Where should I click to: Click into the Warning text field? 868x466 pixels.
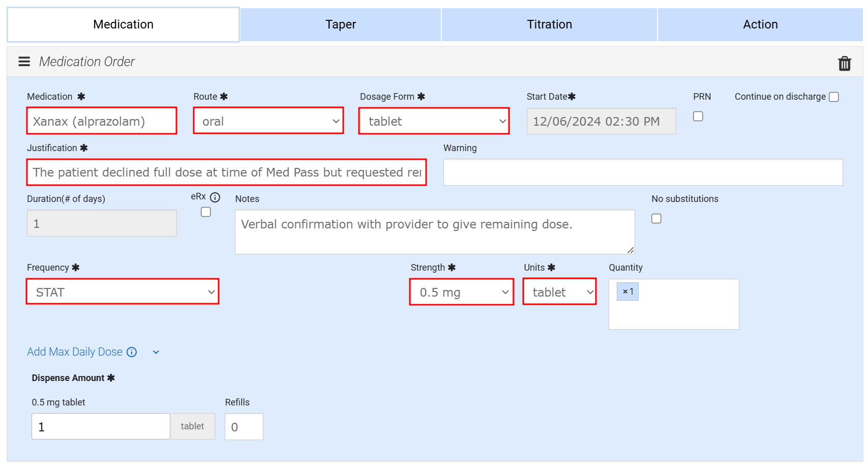point(643,172)
